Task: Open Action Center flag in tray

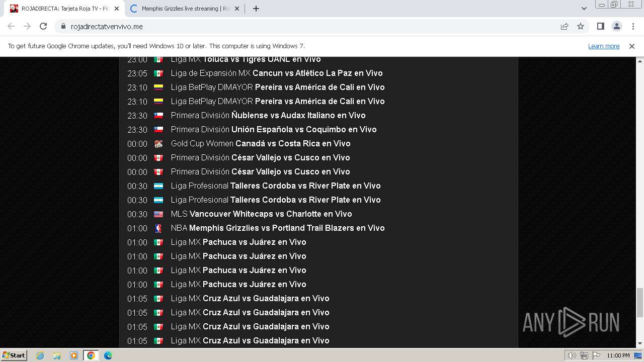Action: 596,355
